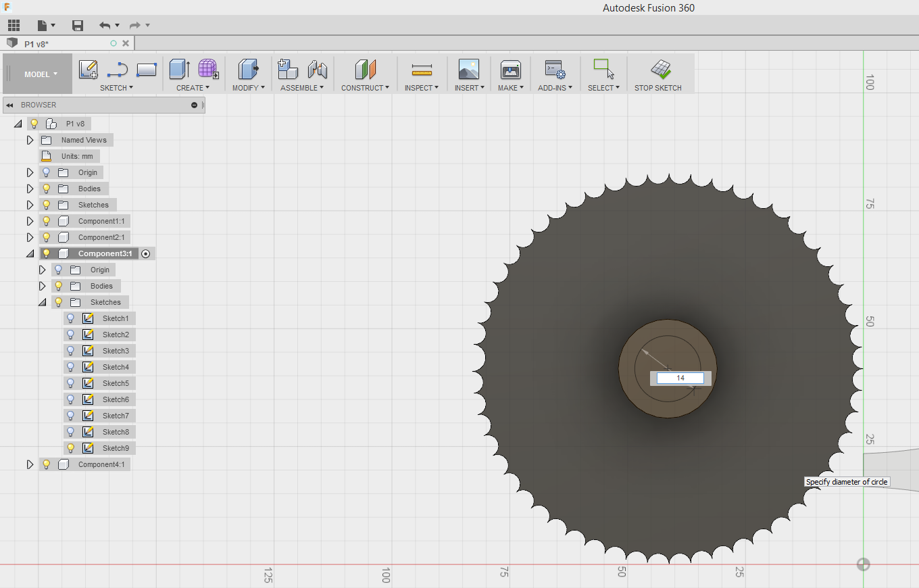919x588 pixels.
Task: Click the Redo arrow
Action: point(134,26)
